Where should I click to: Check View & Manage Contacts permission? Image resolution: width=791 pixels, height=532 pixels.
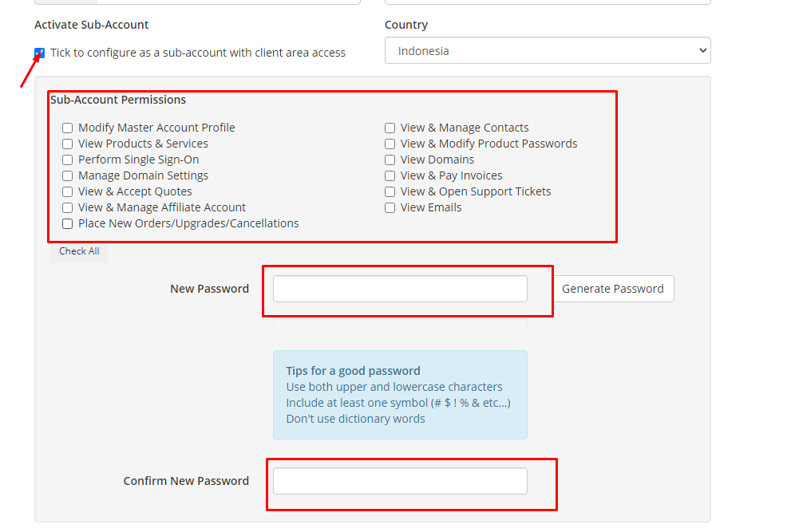tap(390, 128)
